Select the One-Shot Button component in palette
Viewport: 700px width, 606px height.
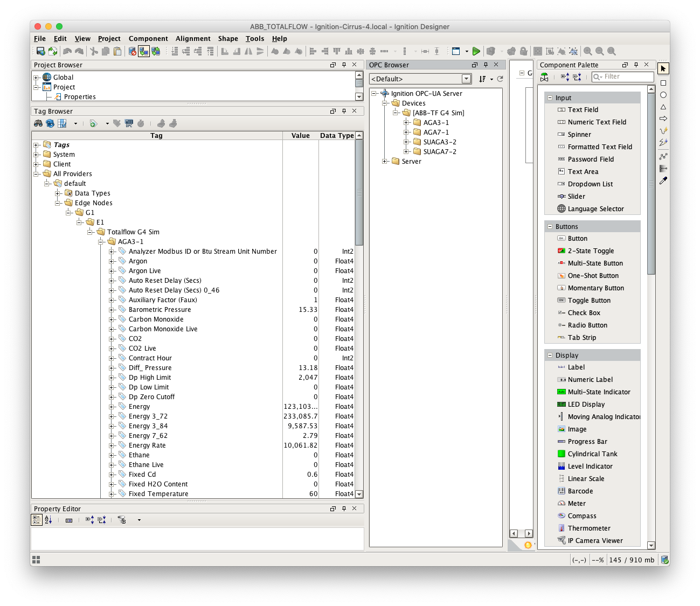pyautogui.click(x=588, y=276)
